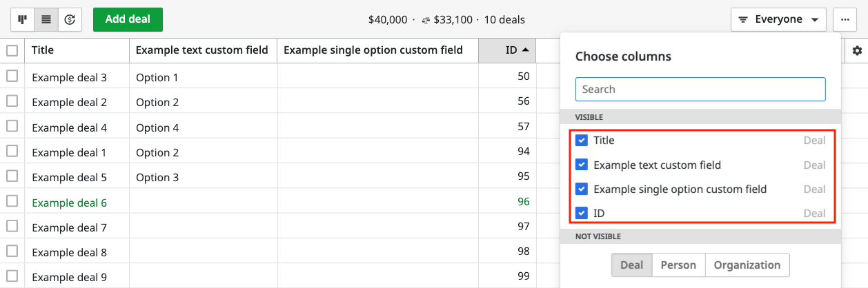The image size is (868, 288).
Task: Uncheck Example text custom field column
Action: click(x=581, y=165)
